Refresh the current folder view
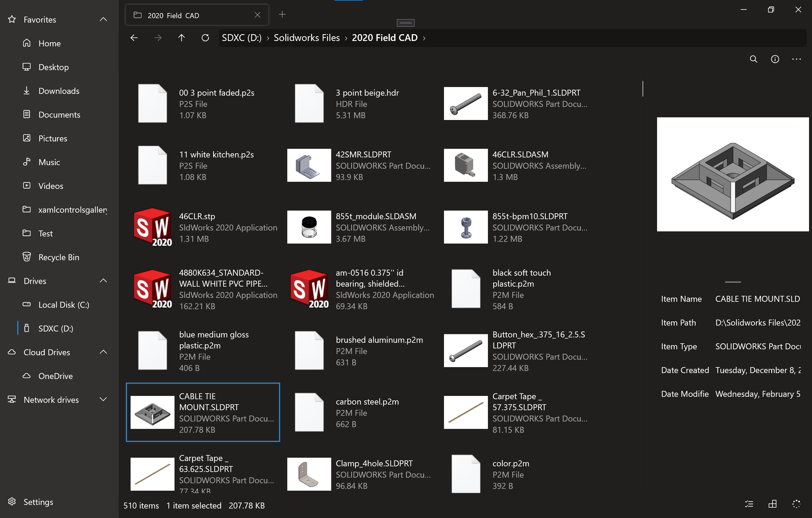Viewport: 812px width, 518px height. 205,38
